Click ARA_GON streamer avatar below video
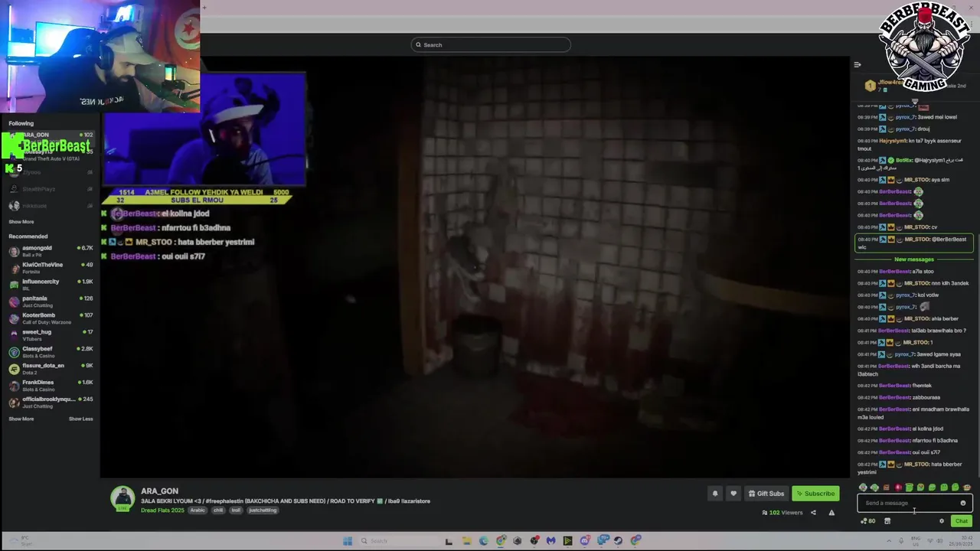 click(x=122, y=499)
